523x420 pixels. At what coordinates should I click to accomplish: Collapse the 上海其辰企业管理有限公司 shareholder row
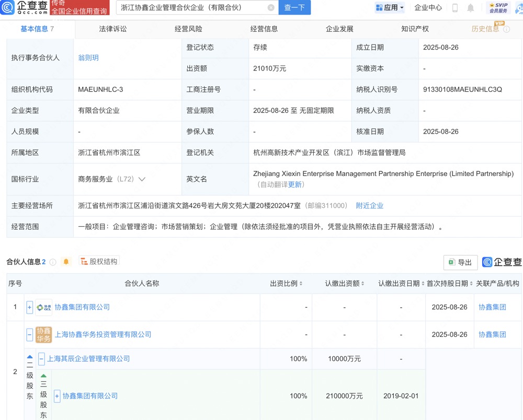pos(41,359)
